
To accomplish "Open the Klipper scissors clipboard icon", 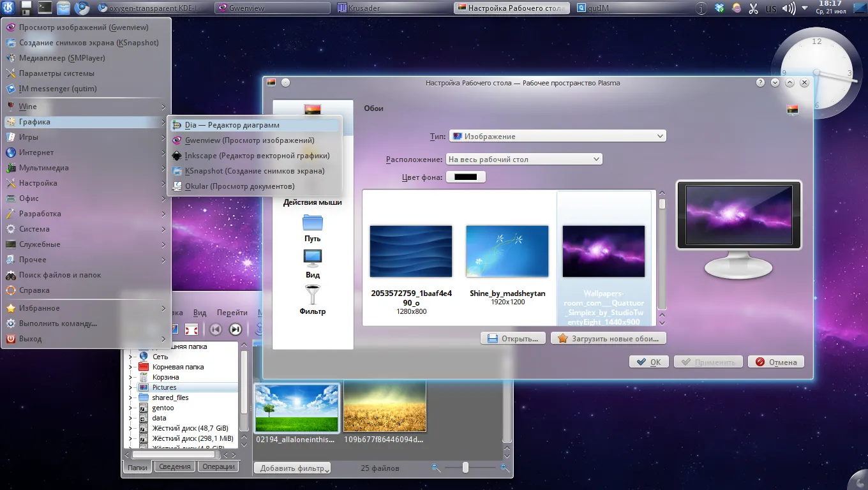I will pyautogui.click(x=753, y=9).
